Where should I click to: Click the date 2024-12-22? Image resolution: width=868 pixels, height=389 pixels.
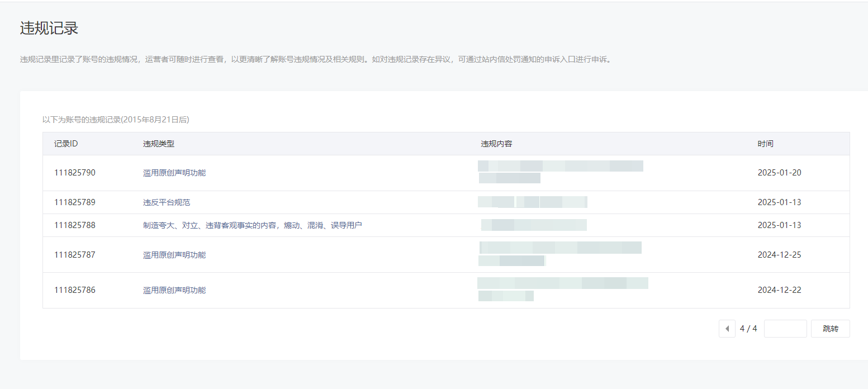point(779,290)
